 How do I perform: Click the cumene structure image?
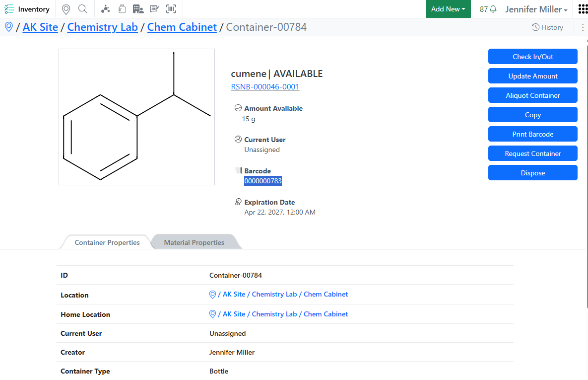click(x=136, y=117)
